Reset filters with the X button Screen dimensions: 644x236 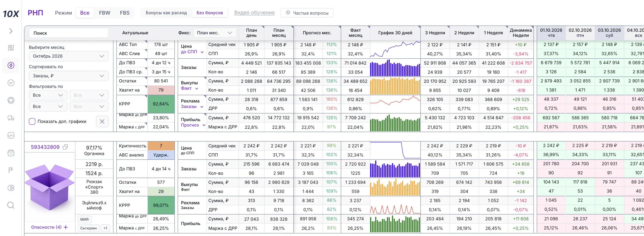click(102, 121)
